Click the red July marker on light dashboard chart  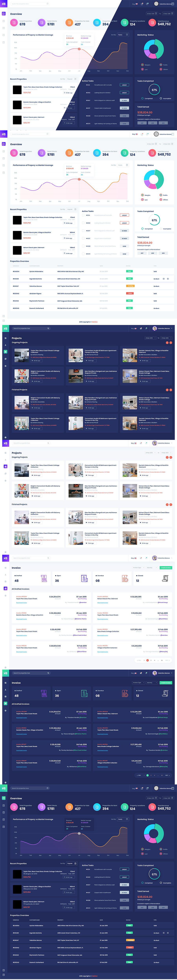pos(80,179)
